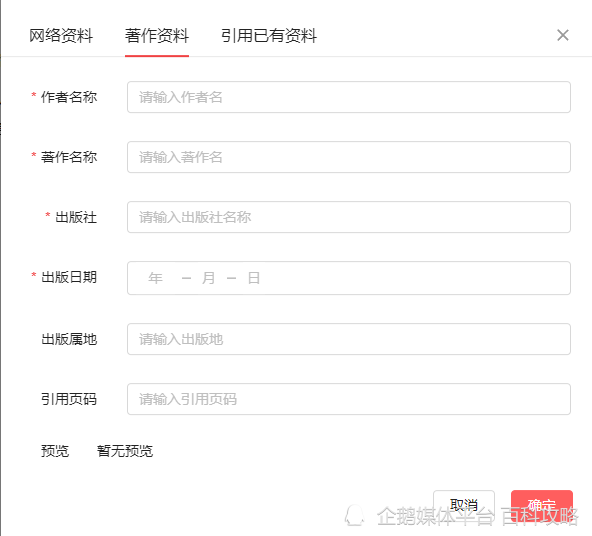Click the 出版社 field label
This screenshot has width=592, height=536.
point(76,217)
